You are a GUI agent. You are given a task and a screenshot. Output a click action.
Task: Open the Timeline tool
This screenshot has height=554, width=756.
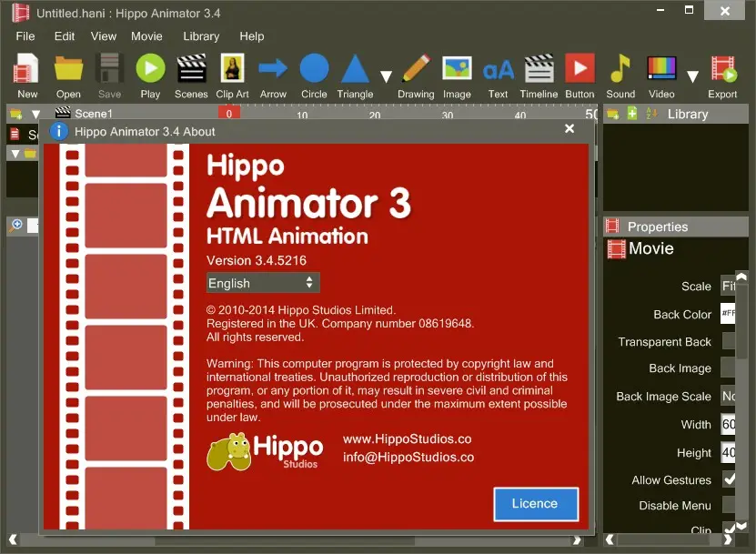point(539,76)
